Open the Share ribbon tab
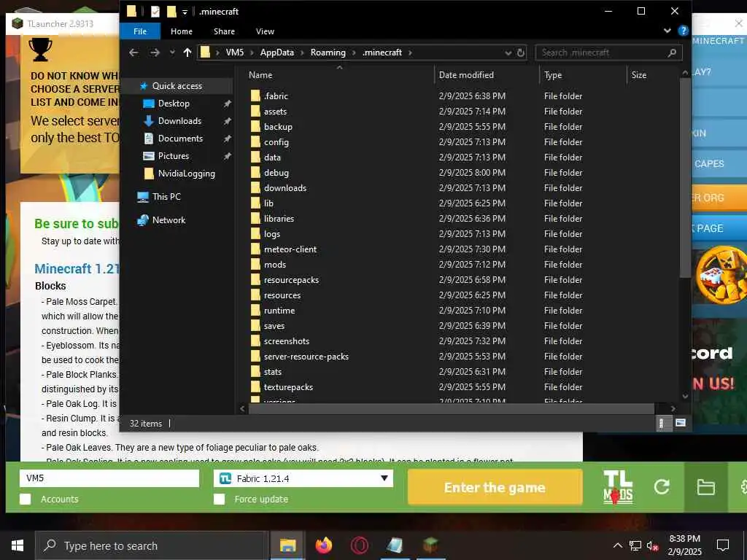 224,31
